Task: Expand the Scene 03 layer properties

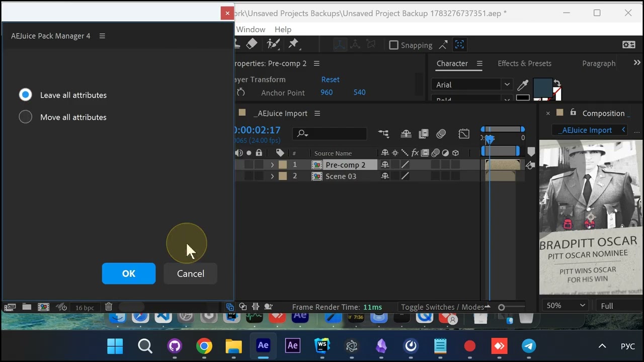Action: (x=272, y=176)
